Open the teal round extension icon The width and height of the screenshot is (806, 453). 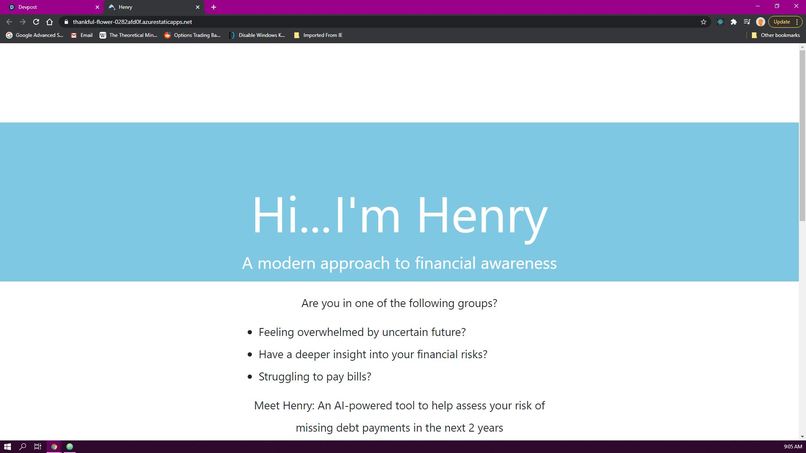click(720, 22)
